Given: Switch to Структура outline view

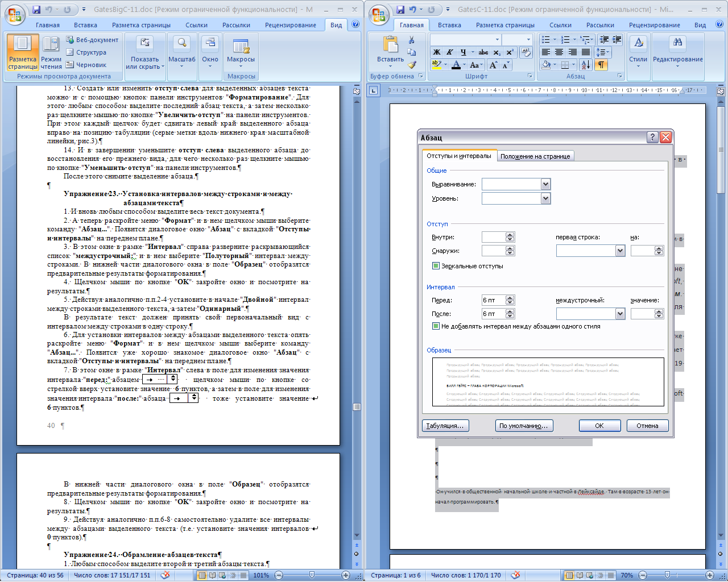Looking at the screenshot, I should click(x=86, y=52).
